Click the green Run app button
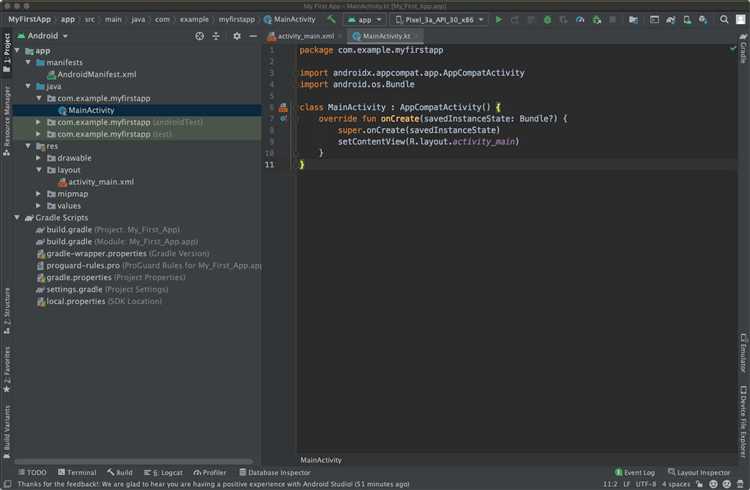 point(499,19)
